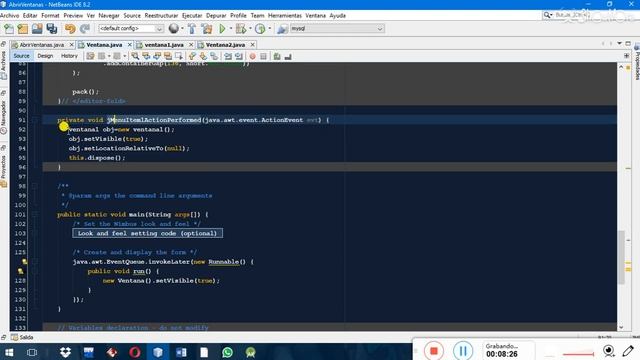Open the default config dropdown

[131, 29]
